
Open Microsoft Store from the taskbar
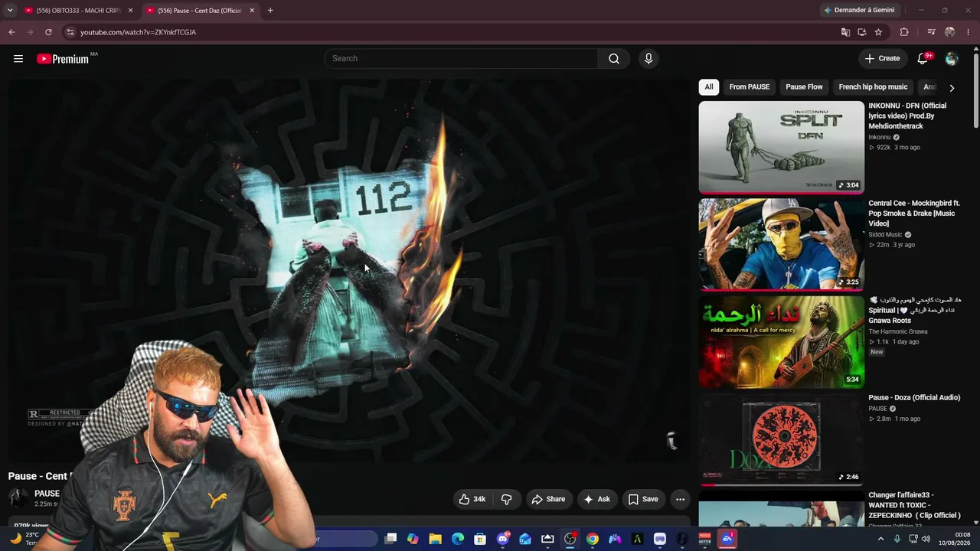pyautogui.click(x=480, y=539)
